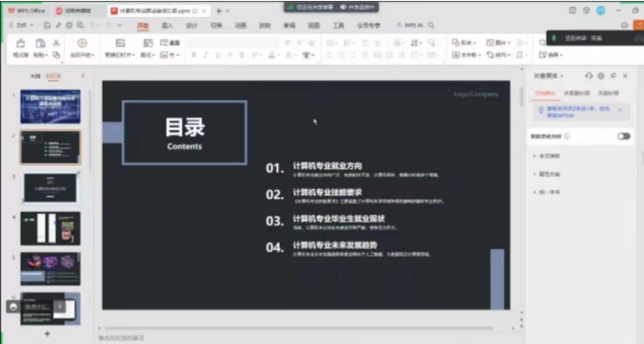Toggle the 智能美化 switch

623,136
